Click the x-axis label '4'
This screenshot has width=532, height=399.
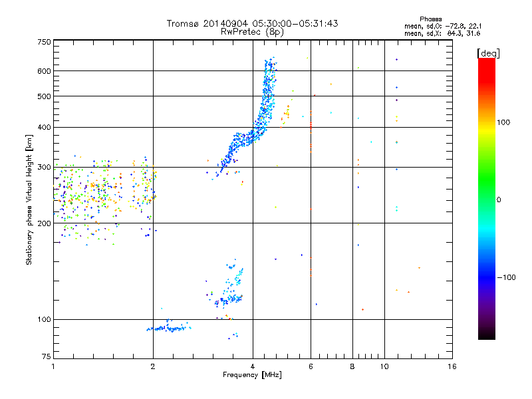tap(253, 366)
